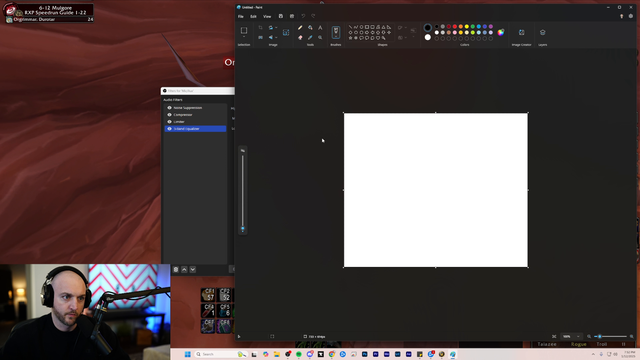This screenshot has width=640, height=360.
Task: Select the Triangle shape
Action: (x=384, y=27)
